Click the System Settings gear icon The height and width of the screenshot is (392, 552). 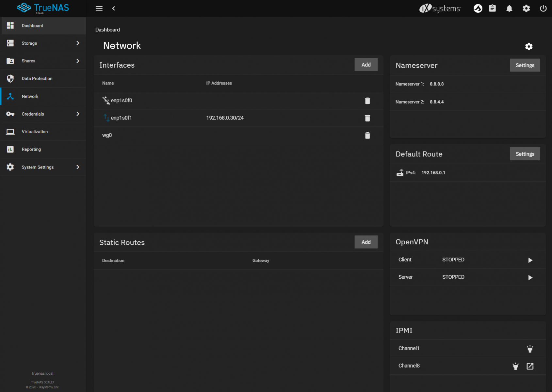[x=10, y=167]
